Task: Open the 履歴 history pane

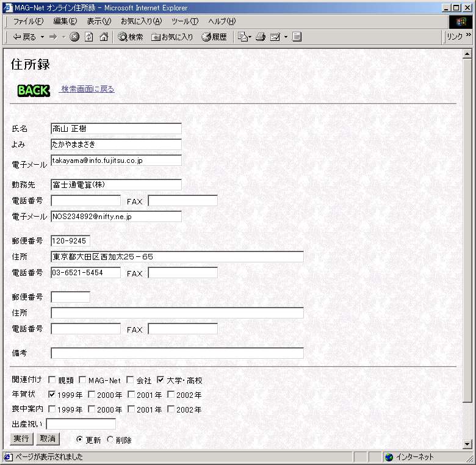Action: pyautogui.click(x=214, y=37)
